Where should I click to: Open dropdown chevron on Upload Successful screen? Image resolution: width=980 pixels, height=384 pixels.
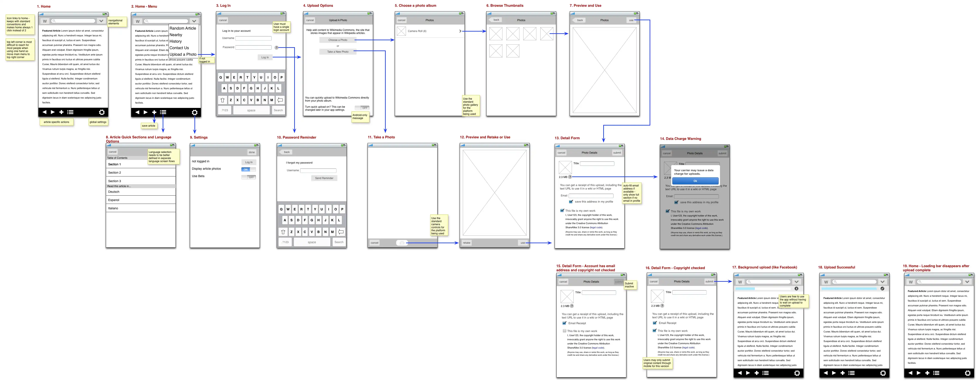882,282
